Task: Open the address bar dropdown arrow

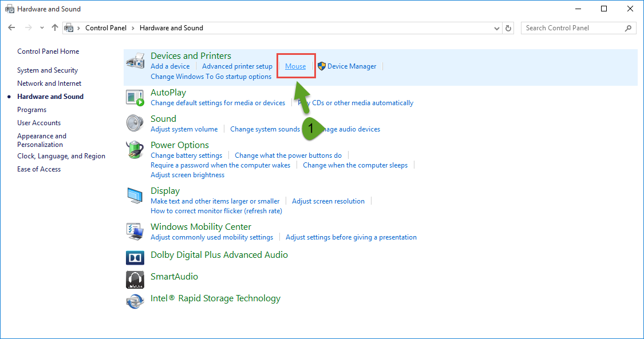Action: click(x=496, y=27)
